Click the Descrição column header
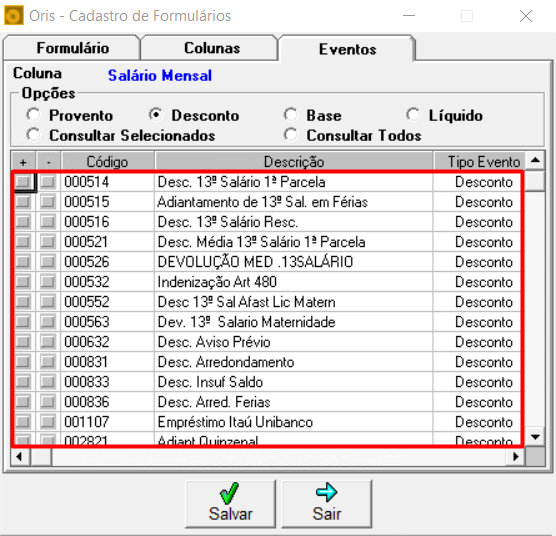The width and height of the screenshot is (556, 536). pos(294,162)
